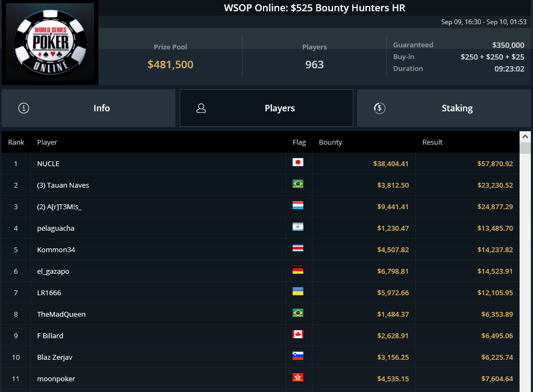Open player TheMadQueen's entry
533x392 pixels.
pyautogui.click(x=260, y=314)
